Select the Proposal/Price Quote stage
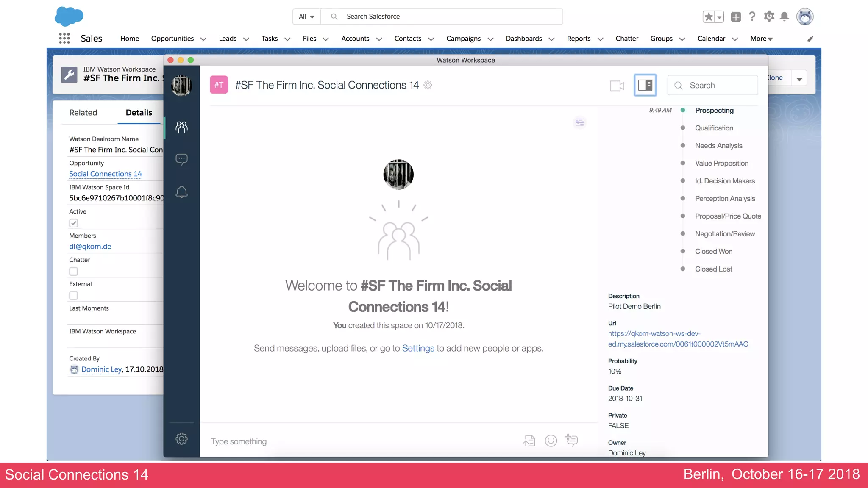This screenshot has height=488, width=868. coord(728,216)
